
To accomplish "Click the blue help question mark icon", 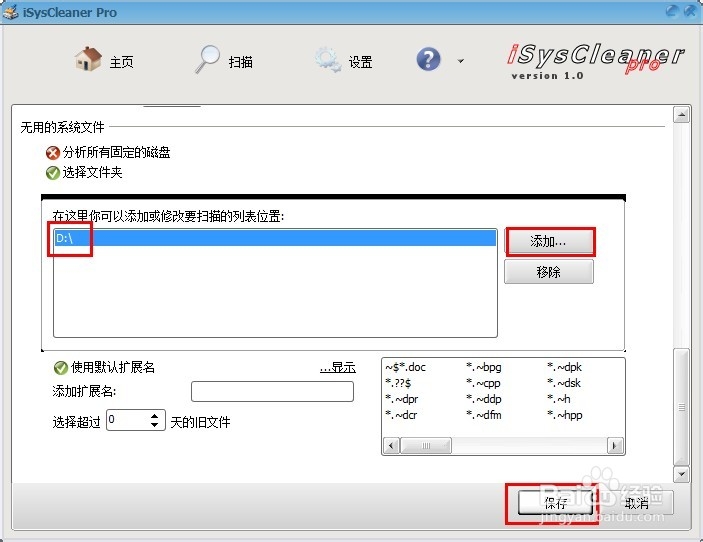I will click(428, 59).
